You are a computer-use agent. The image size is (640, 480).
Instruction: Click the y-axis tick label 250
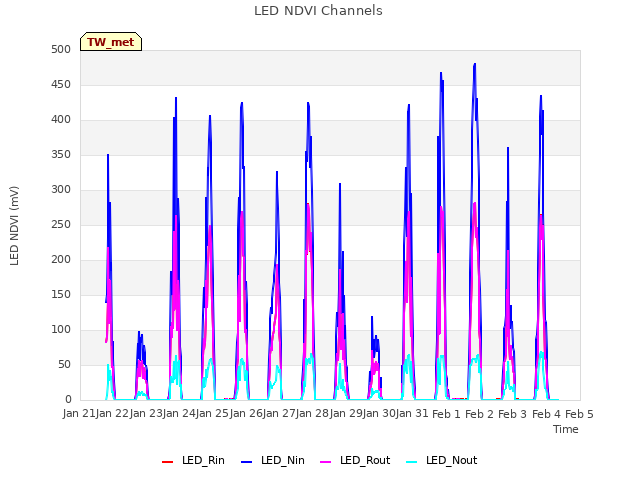(x=61, y=224)
